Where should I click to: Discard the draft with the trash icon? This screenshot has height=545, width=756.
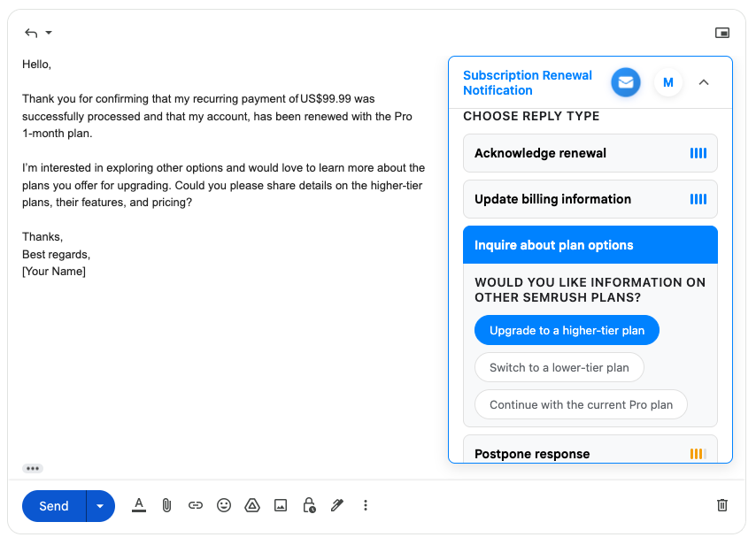pos(722,505)
